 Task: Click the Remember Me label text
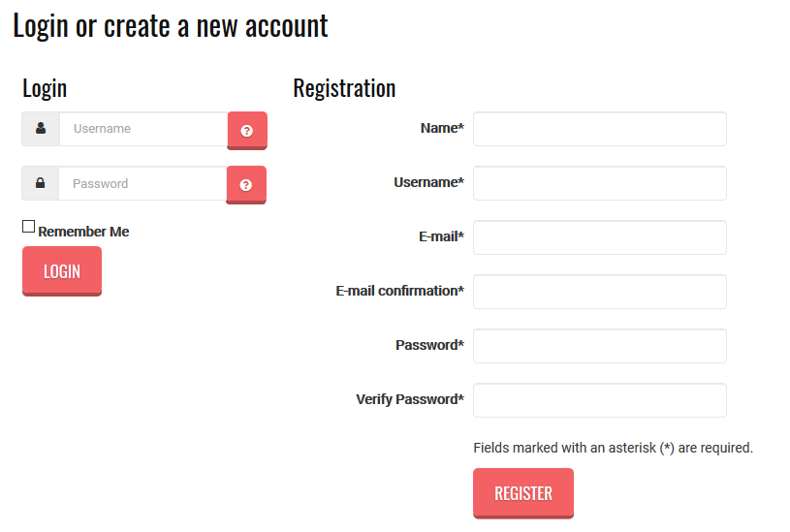tap(83, 232)
